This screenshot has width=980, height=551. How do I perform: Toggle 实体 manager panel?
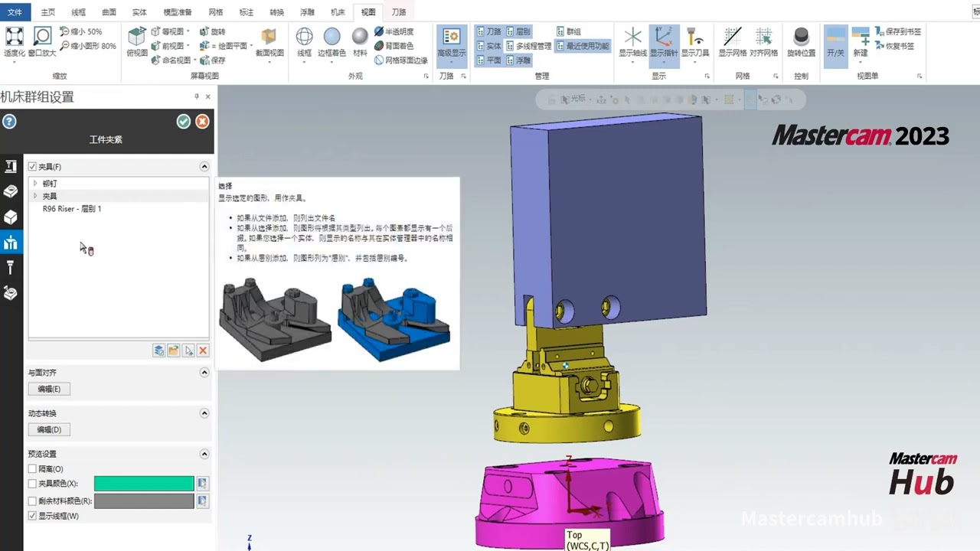point(488,46)
